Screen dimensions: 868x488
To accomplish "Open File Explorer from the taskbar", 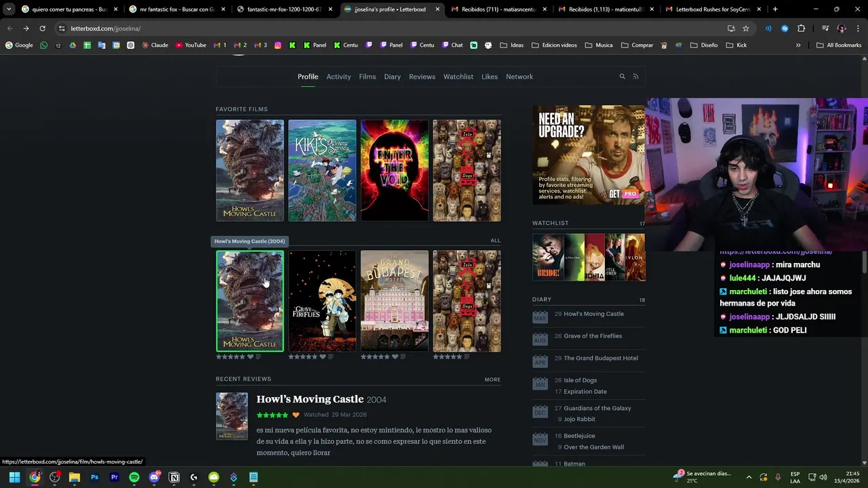I will tap(75, 477).
